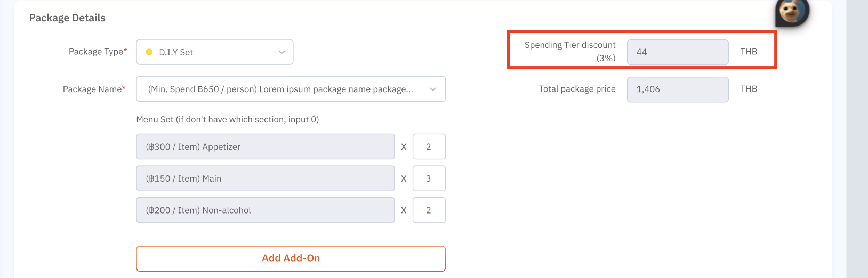
Task: Expand the Package Type chevron arrow
Action: 282,52
